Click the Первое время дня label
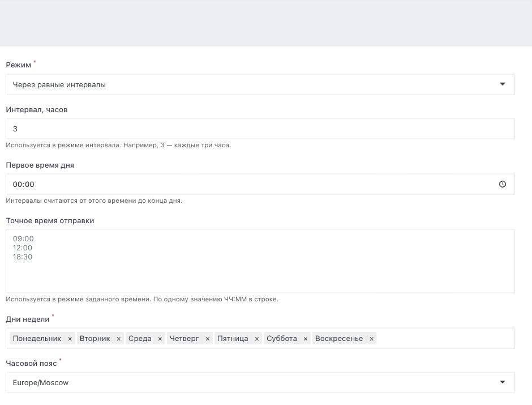The image size is (532, 405). [40, 165]
